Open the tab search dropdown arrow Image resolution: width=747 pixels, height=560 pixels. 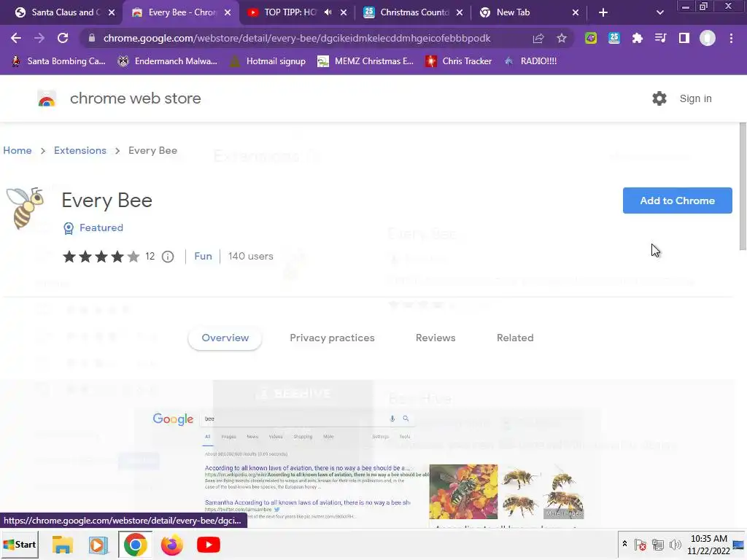click(x=659, y=12)
